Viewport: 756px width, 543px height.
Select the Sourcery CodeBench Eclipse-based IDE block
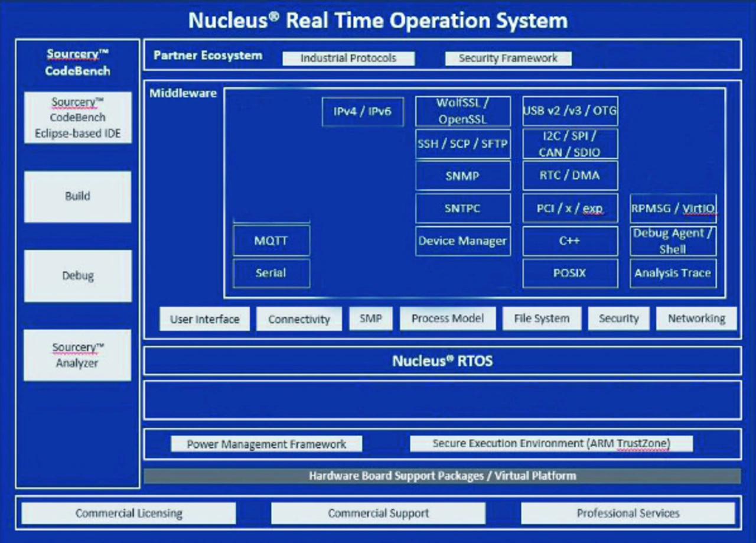click(x=77, y=117)
